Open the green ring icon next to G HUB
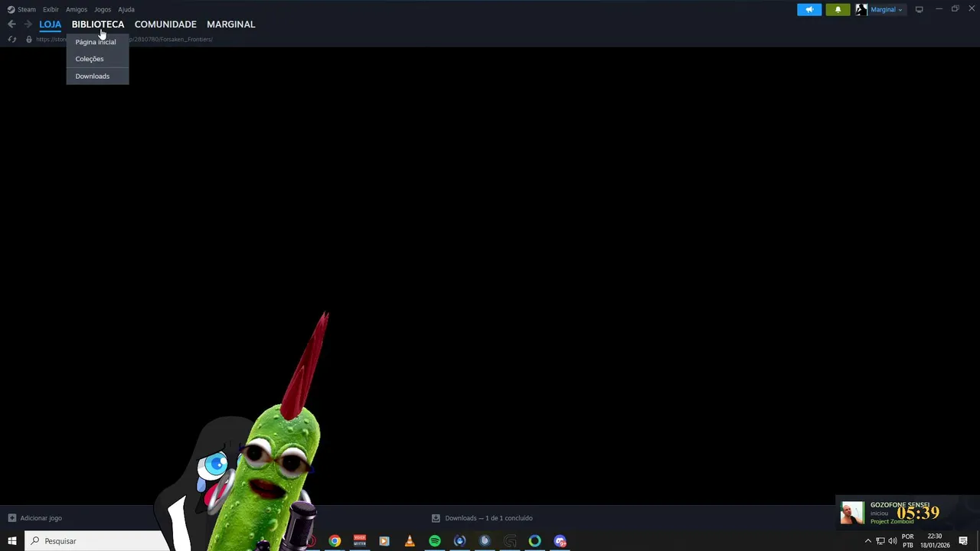 point(535,541)
